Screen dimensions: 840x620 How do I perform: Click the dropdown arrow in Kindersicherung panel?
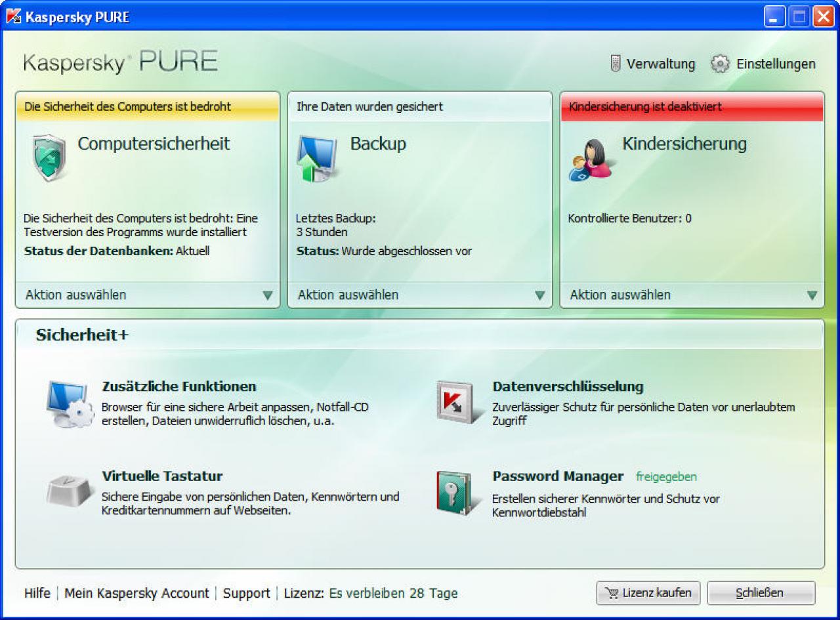click(x=812, y=295)
